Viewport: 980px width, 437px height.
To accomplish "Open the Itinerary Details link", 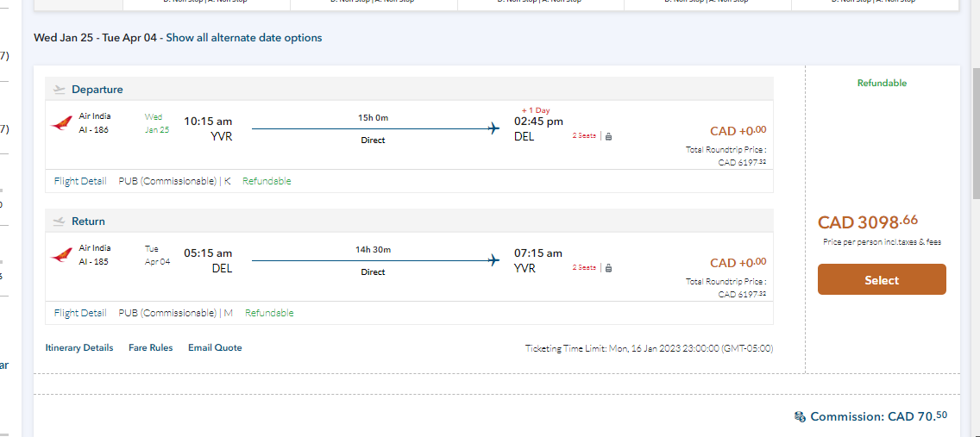I will pyautogui.click(x=79, y=348).
